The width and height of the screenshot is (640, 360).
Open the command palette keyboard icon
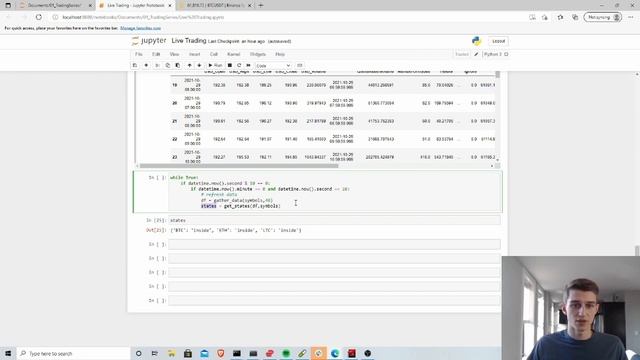(x=300, y=65)
